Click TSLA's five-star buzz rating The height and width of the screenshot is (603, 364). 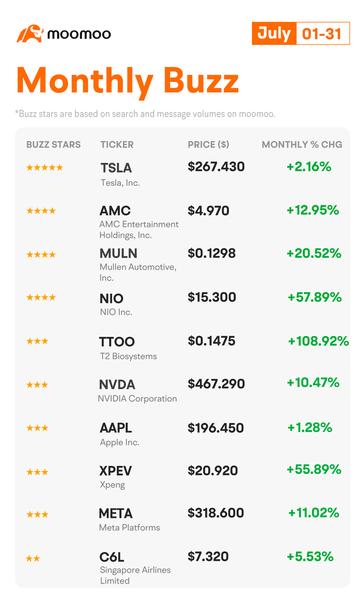[x=45, y=167]
